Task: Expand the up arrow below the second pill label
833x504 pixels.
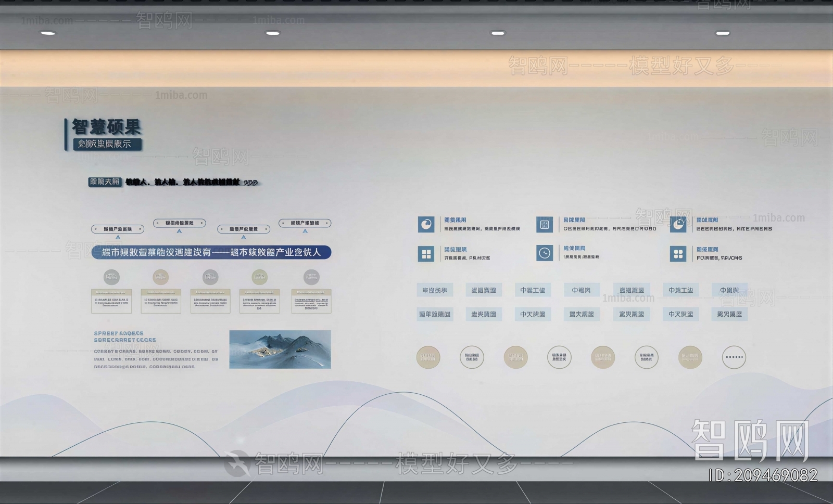Action: (179, 231)
